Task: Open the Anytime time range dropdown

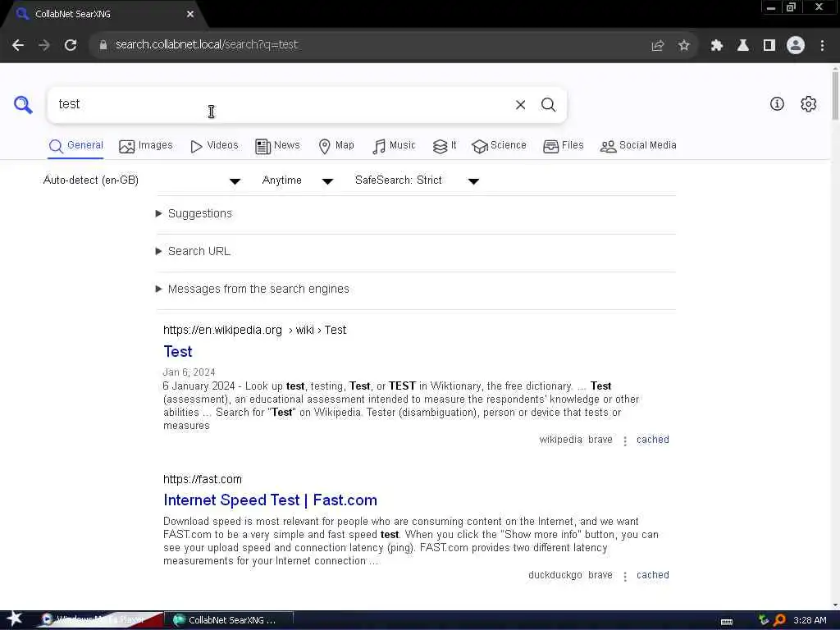Action: [298, 180]
